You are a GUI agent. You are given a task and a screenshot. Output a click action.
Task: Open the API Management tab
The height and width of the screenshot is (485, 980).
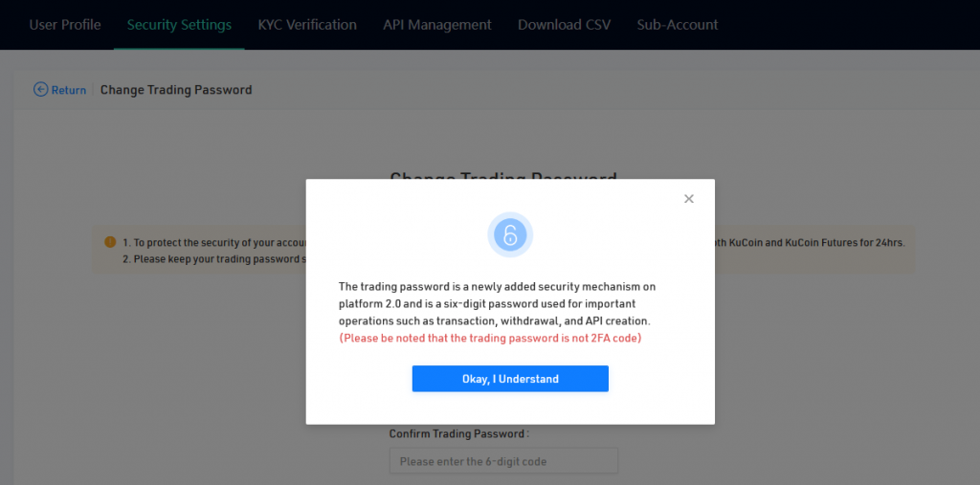[437, 25]
